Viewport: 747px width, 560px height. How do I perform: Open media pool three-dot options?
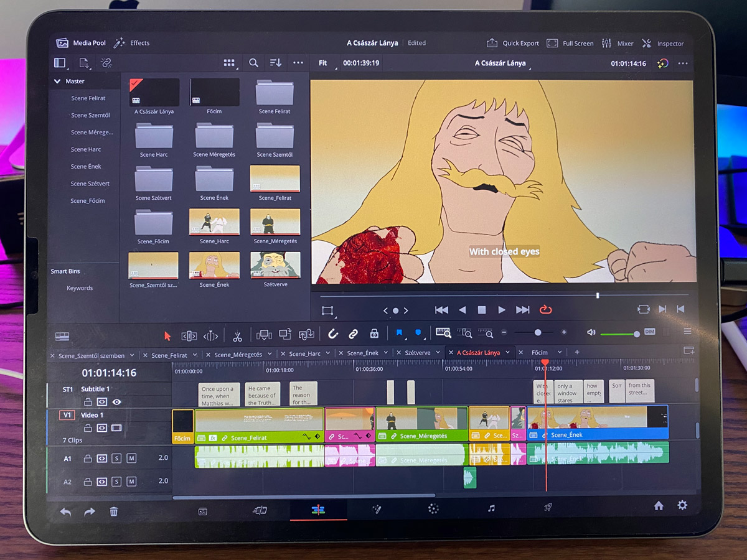pos(298,63)
